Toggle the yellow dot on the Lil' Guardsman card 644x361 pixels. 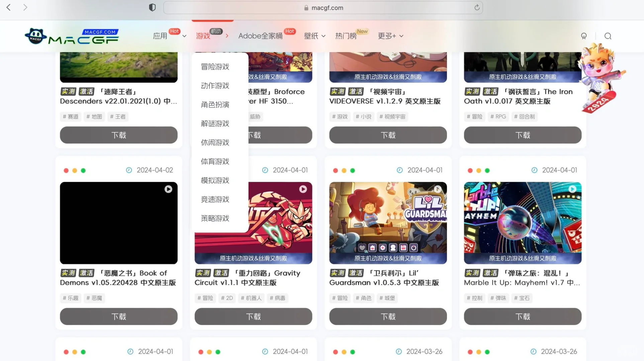pyautogui.click(x=344, y=170)
